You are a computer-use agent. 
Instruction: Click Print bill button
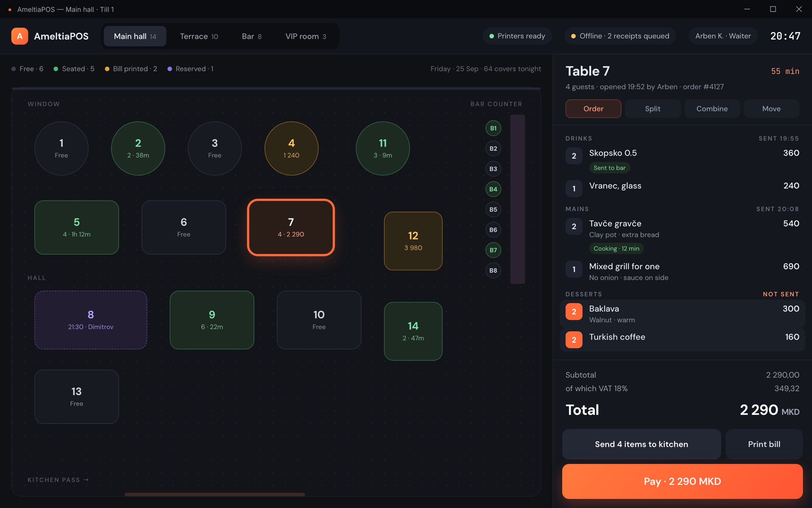(764, 444)
